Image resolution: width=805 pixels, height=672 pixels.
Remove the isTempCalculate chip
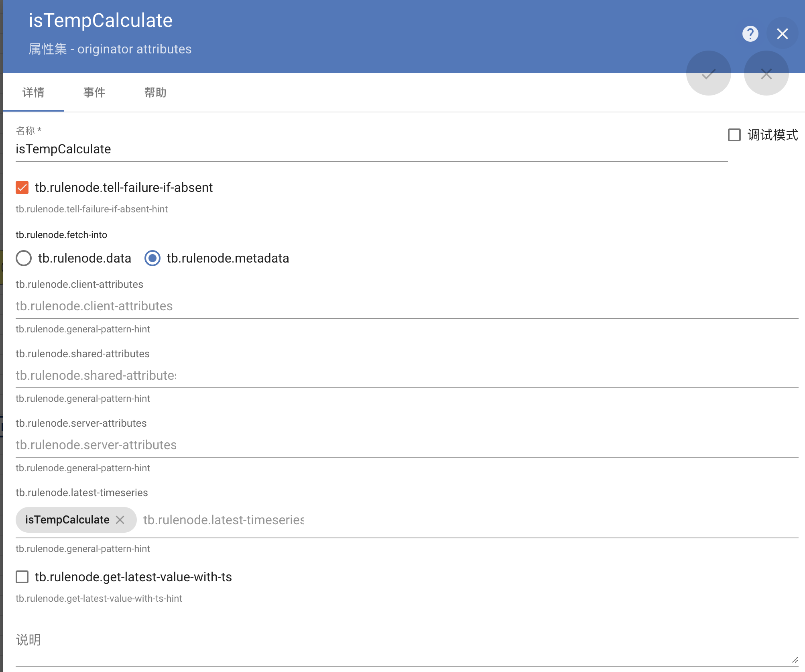[x=120, y=520]
